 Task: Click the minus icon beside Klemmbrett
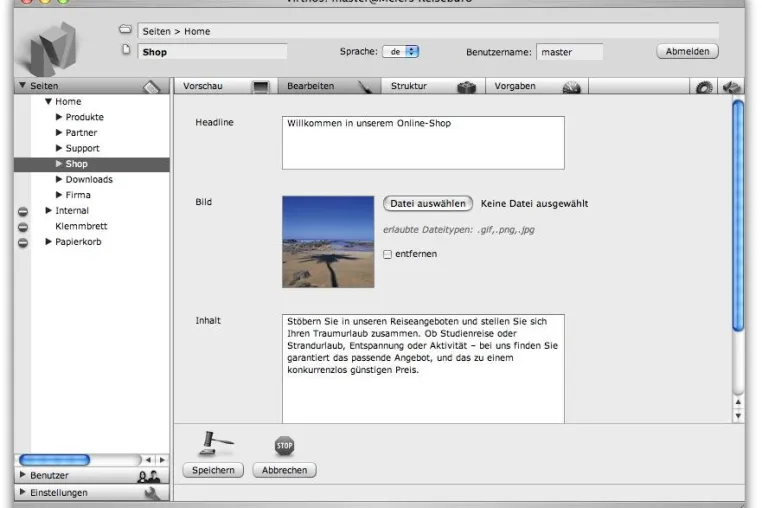click(23, 227)
